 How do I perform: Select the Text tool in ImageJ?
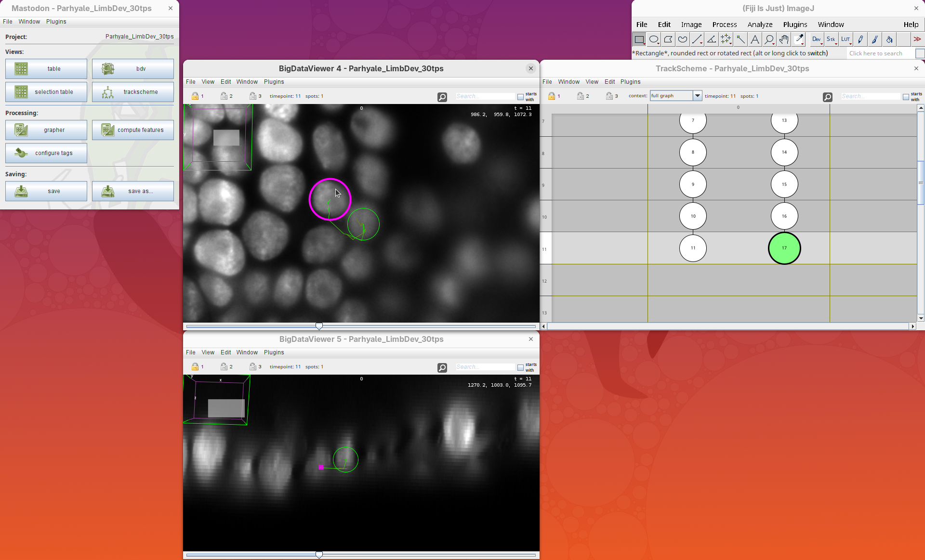pos(755,39)
